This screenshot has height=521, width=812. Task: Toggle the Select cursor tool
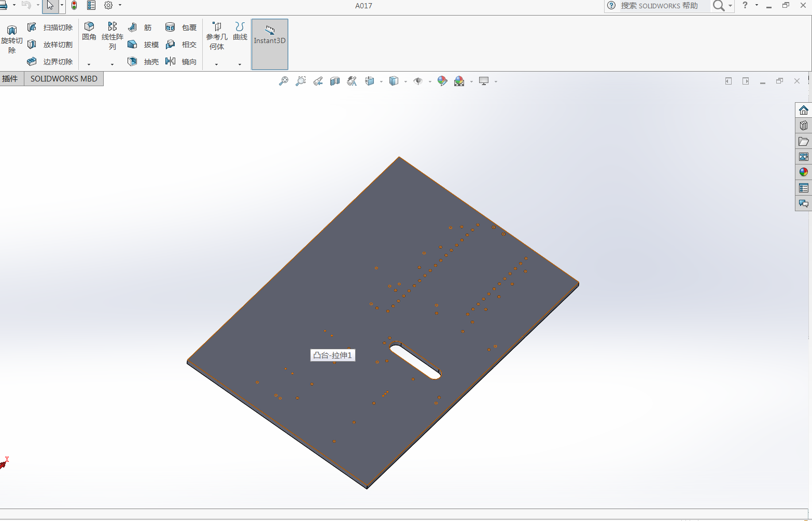click(x=50, y=6)
